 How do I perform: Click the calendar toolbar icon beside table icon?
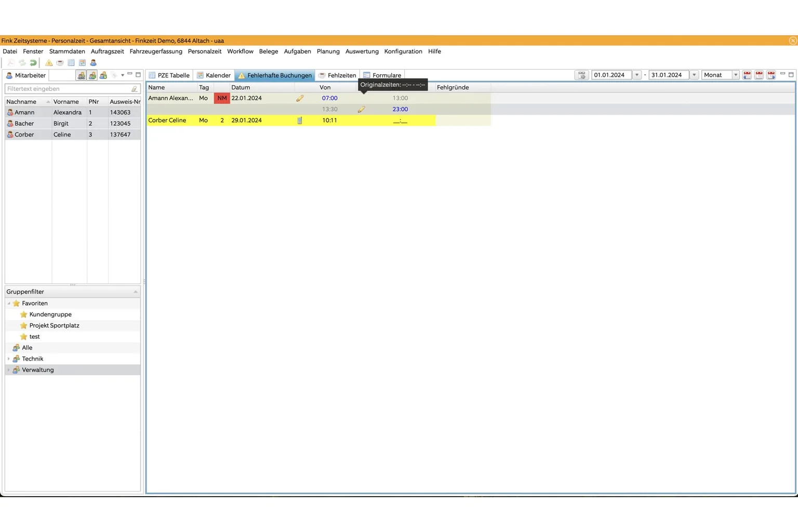coord(82,63)
